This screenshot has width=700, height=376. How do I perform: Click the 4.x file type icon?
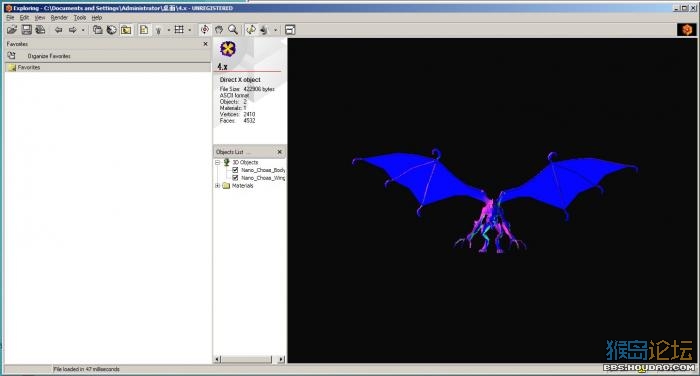coord(228,49)
